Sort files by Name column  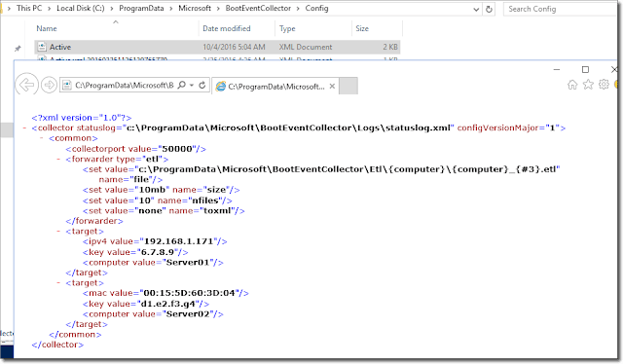tap(47, 28)
